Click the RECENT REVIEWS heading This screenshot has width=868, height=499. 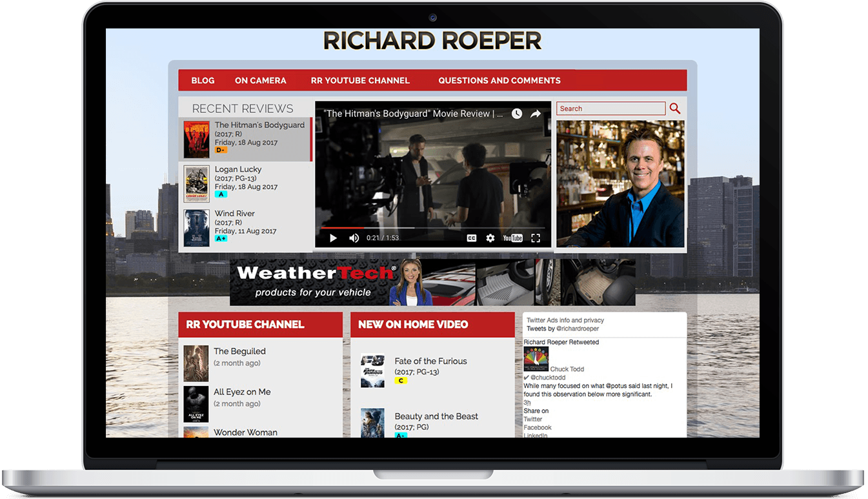tap(243, 108)
